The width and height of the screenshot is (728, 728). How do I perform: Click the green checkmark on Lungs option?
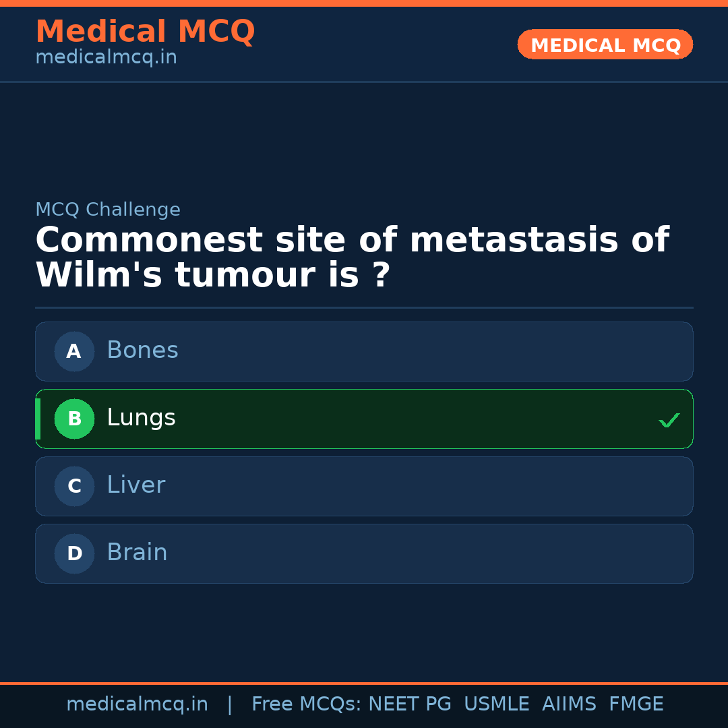pyautogui.click(x=669, y=420)
